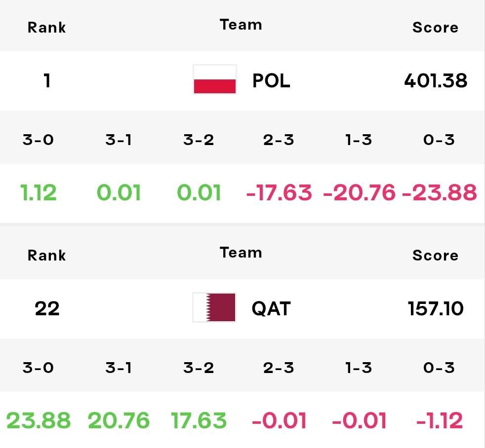Click the Rank header above Poland

coord(47,28)
